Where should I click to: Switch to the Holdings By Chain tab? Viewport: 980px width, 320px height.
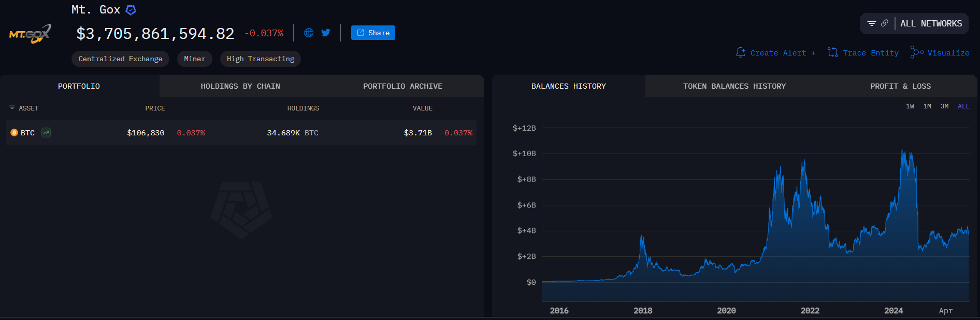click(x=240, y=86)
